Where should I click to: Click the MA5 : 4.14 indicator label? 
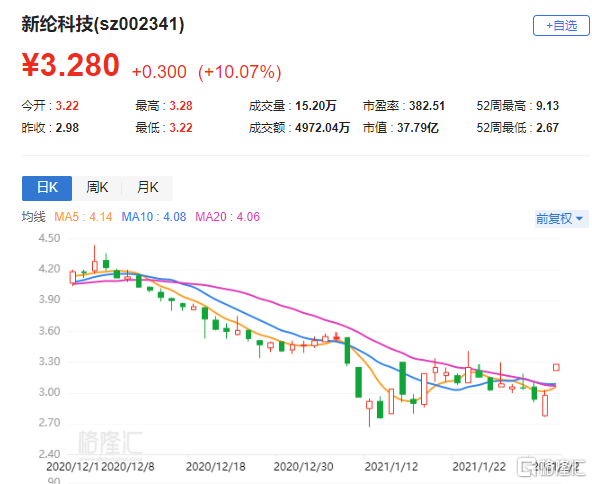point(83,217)
